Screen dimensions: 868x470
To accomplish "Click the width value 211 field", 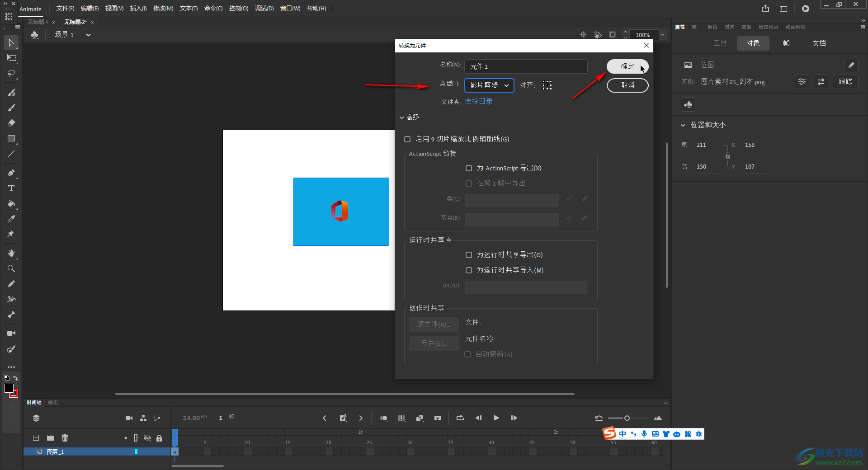I will [708, 145].
